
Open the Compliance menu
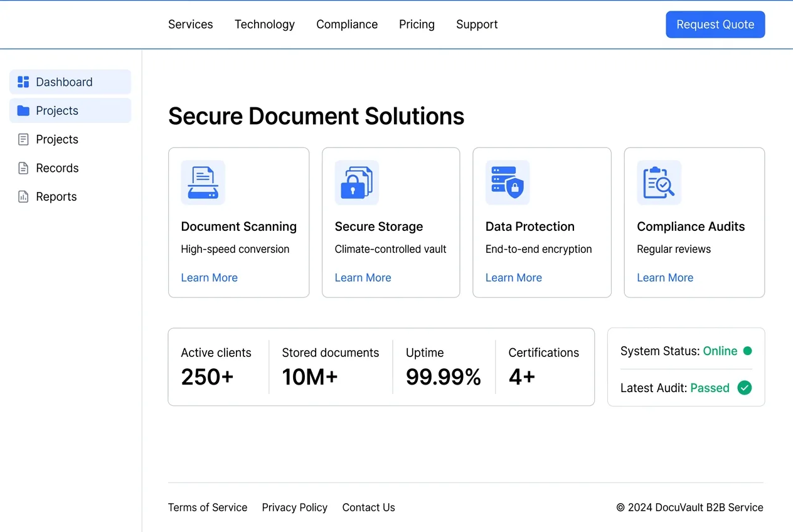tap(347, 24)
